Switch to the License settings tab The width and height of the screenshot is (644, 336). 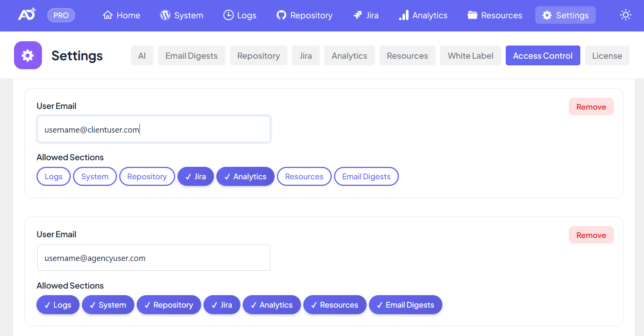click(607, 56)
